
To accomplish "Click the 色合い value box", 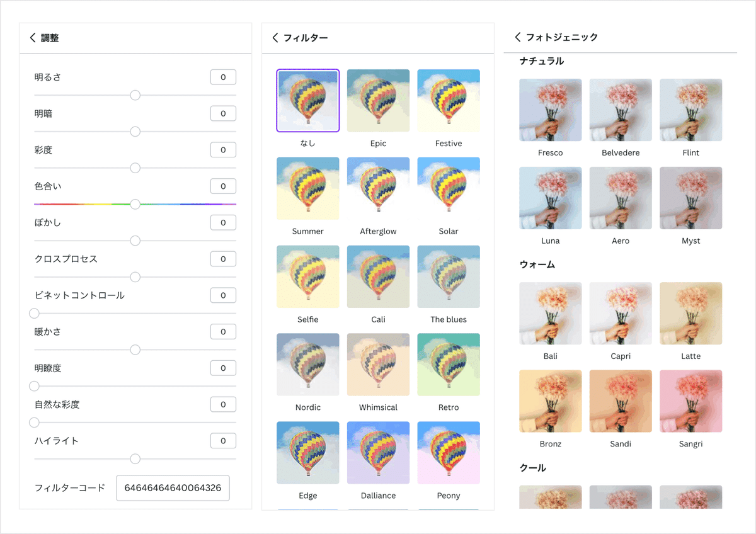I will click(x=223, y=186).
